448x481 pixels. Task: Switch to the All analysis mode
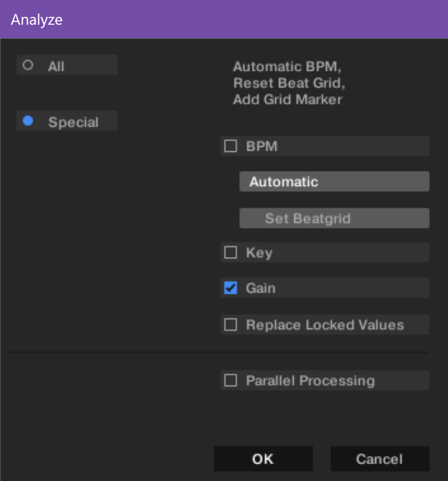(x=67, y=65)
